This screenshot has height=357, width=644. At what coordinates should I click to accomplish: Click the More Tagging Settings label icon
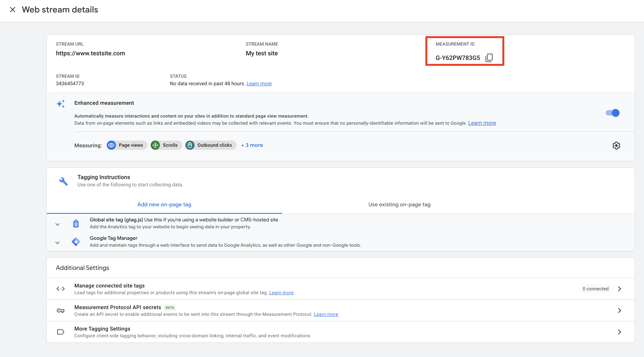(61, 332)
